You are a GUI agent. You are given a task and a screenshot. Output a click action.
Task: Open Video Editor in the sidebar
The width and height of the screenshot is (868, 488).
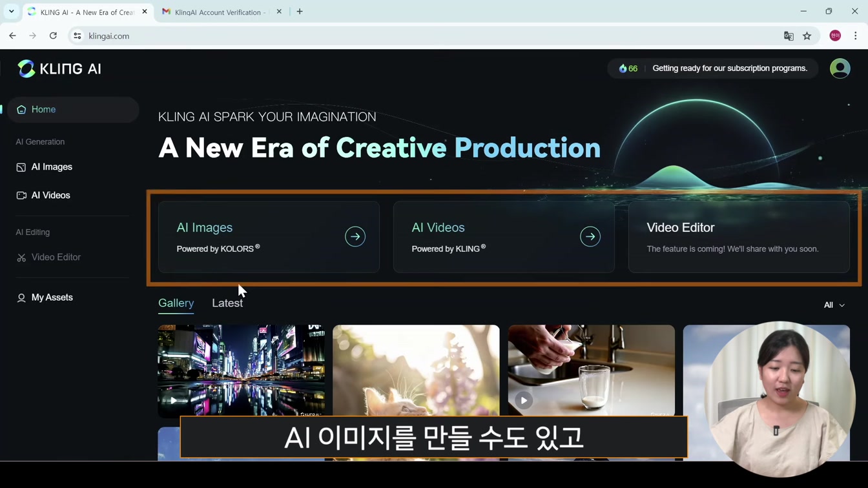coord(56,258)
